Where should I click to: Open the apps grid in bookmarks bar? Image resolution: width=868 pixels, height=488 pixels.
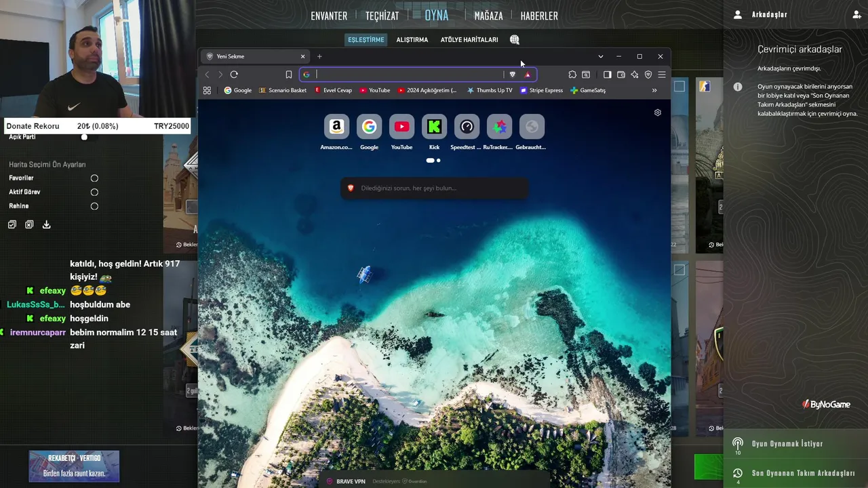click(208, 90)
